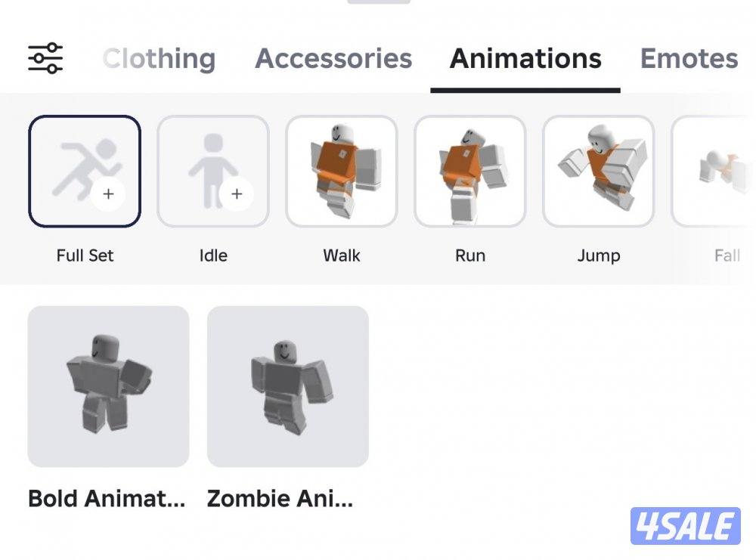
Task: Click the Zombie Ani... item title
Action: (x=280, y=498)
